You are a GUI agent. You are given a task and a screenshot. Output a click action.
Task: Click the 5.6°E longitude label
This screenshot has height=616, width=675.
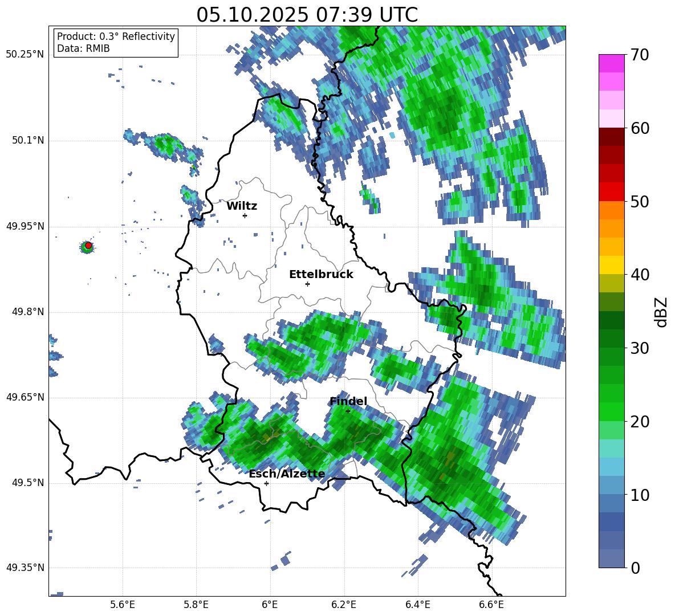[x=123, y=605]
